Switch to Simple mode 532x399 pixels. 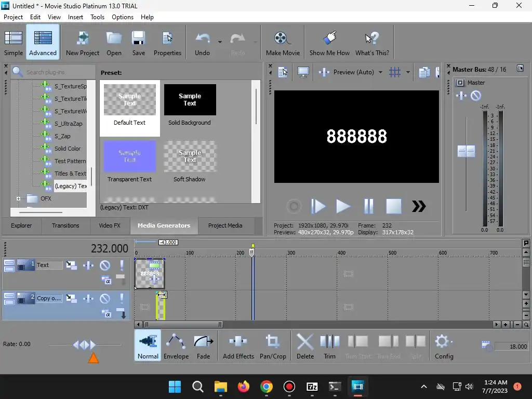[x=14, y=43]
